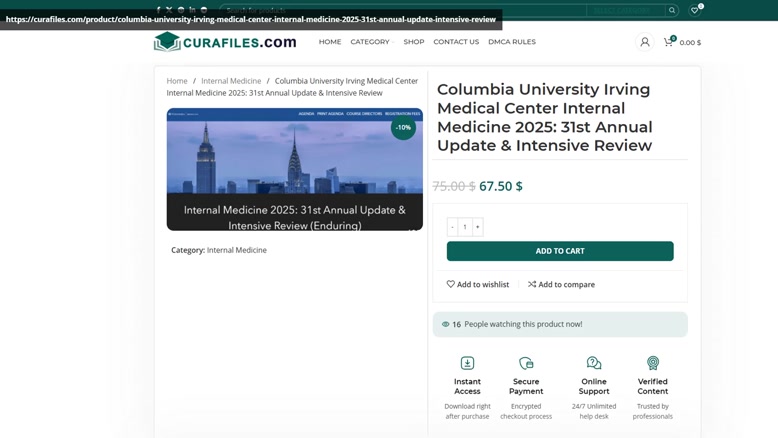Click Internal Medicine breadcrumb link
The width and height of the screenshot is (778, 438).
[x=231, y=81]
